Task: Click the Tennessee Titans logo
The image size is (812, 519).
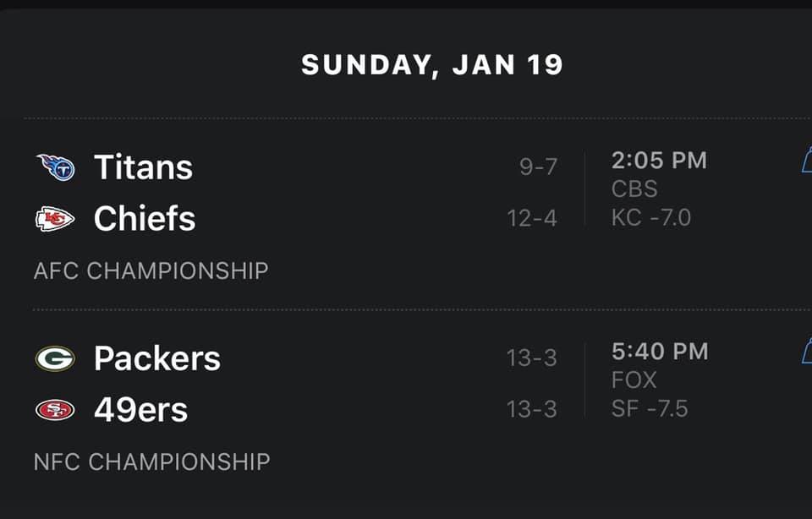Action: point(56,167)
